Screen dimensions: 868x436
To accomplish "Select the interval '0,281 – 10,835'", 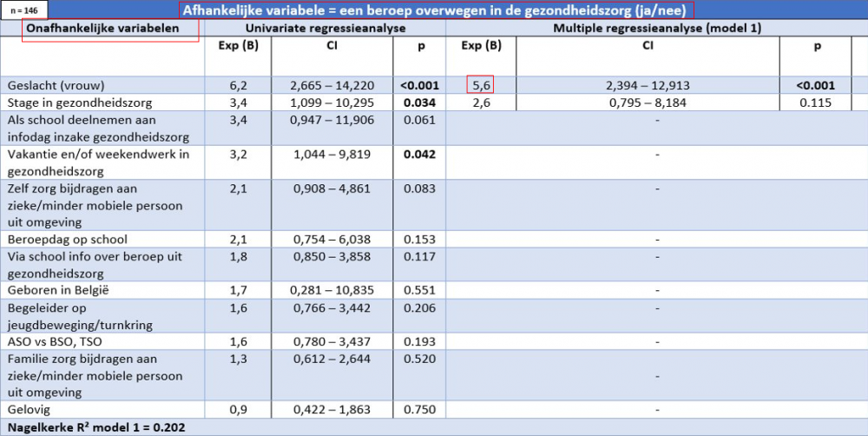I will pos(332,290).
